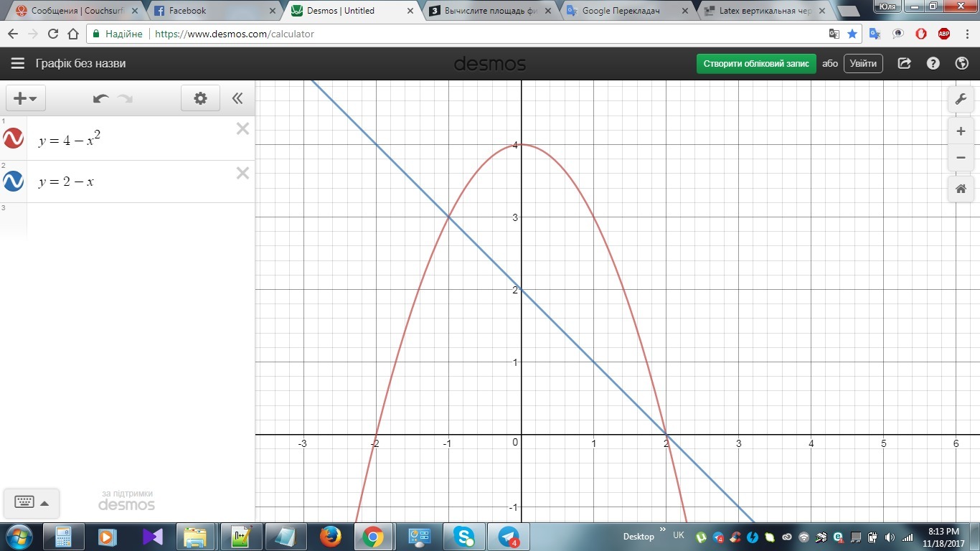Switch to the Вычислите площадь tab
This screenshot has width=980, height=551.
pyautogui.click(x=489, y=11)
